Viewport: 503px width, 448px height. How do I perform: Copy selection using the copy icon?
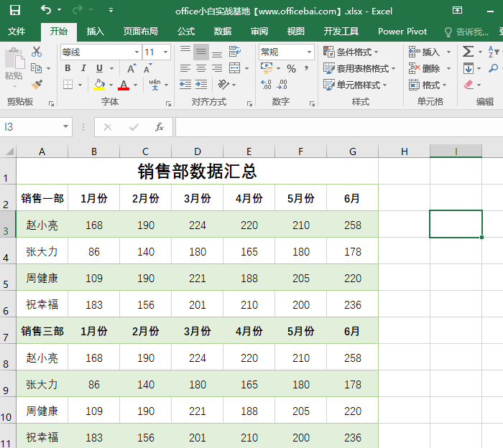36,68
